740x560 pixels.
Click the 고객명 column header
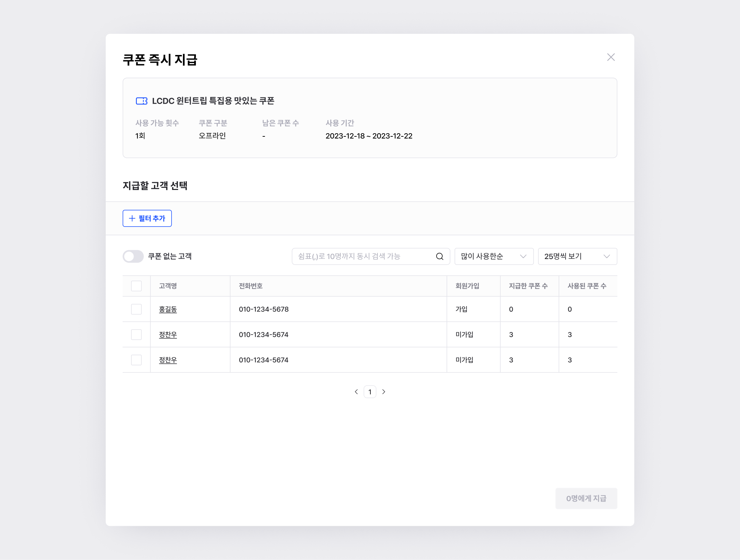(168, 286)
